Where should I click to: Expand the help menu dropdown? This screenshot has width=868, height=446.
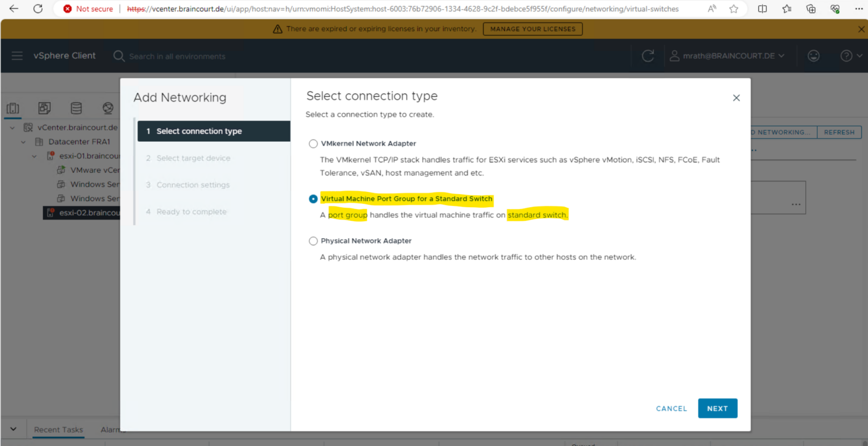(x=851, y=56)
